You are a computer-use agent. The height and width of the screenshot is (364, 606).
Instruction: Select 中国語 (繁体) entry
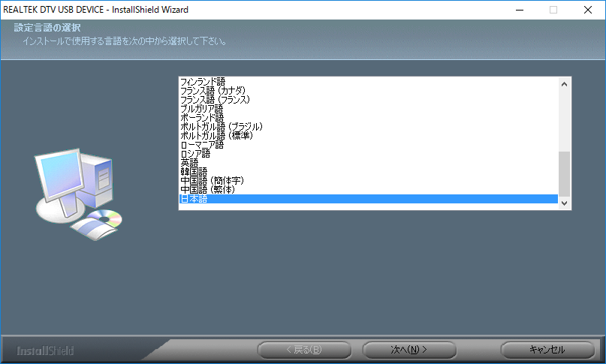click(x=368, y=189)
